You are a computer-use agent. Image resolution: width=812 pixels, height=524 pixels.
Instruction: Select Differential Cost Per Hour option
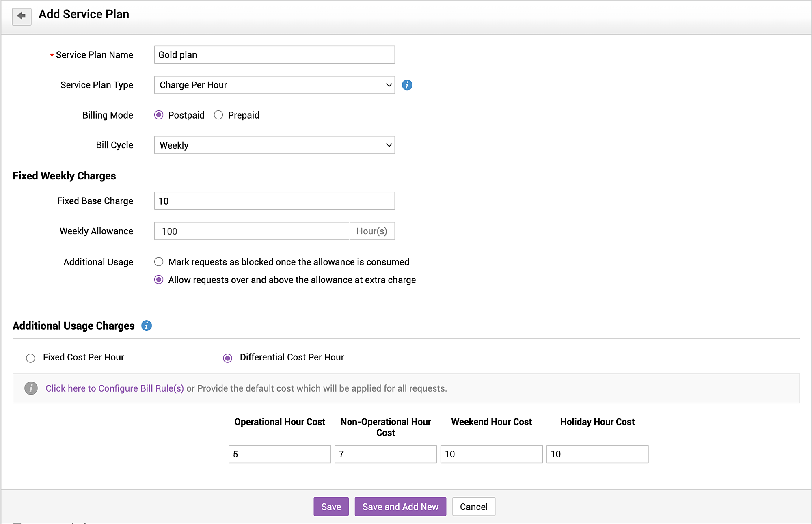click(228, 358)
